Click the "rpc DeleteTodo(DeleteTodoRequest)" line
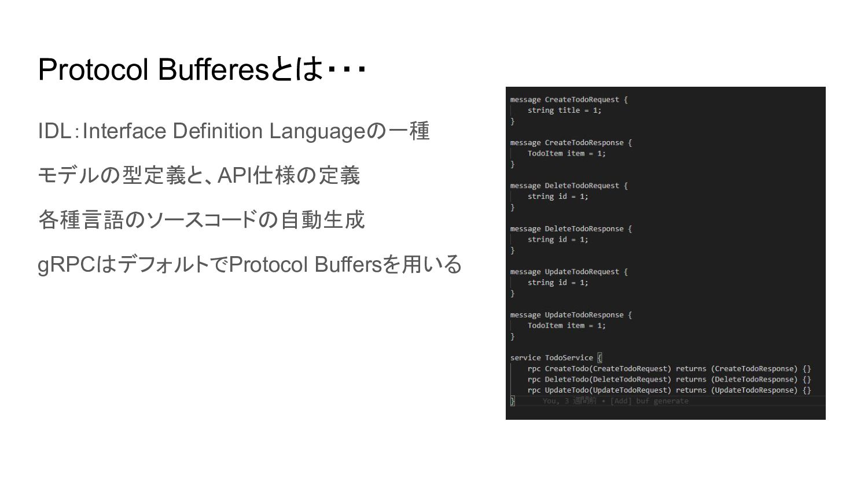 coord(669,379)
